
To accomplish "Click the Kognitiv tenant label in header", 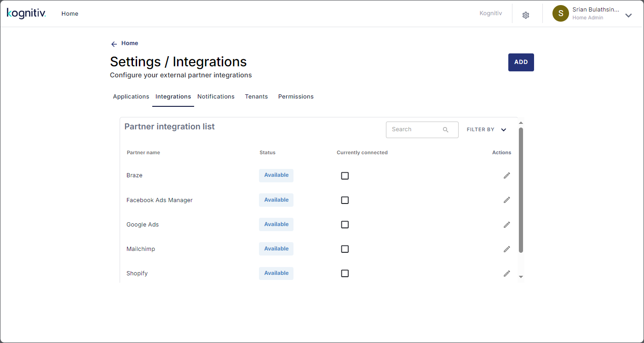I will [x=491, y=13].
